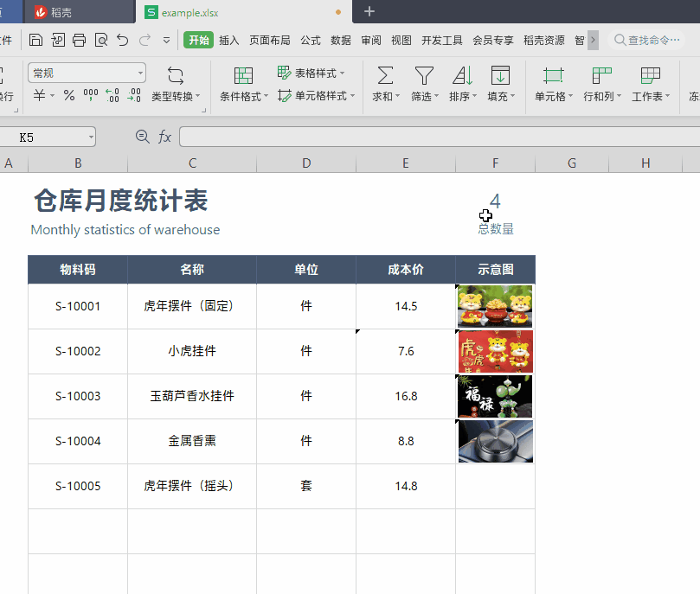The height and width of the screenshot is (594, 700).
Task: Open the 视图 ribbon tab
Action: [401, 40]
